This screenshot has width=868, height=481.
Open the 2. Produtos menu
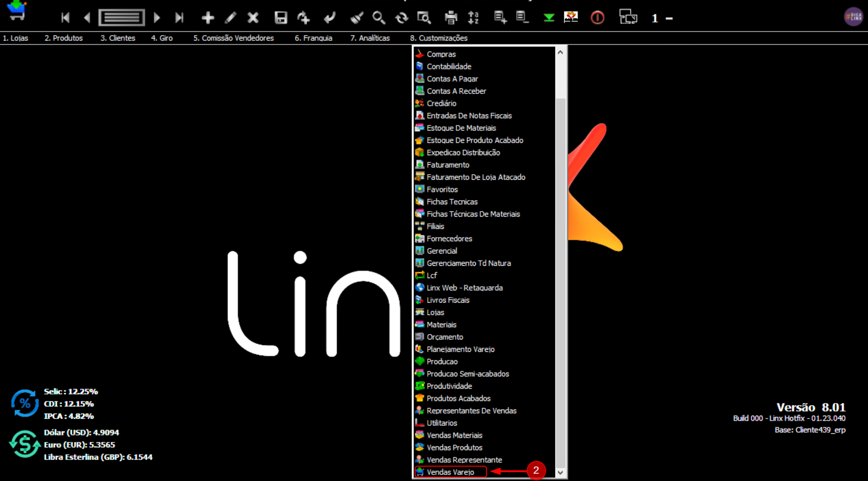(x=64, y=38)
